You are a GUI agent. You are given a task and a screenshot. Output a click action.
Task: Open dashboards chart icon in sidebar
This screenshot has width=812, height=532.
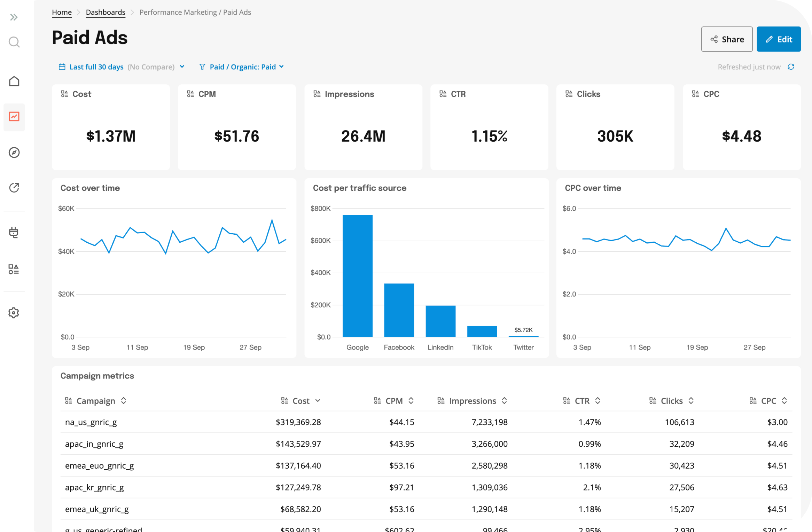pyautogui.click(x=14, y=117)
